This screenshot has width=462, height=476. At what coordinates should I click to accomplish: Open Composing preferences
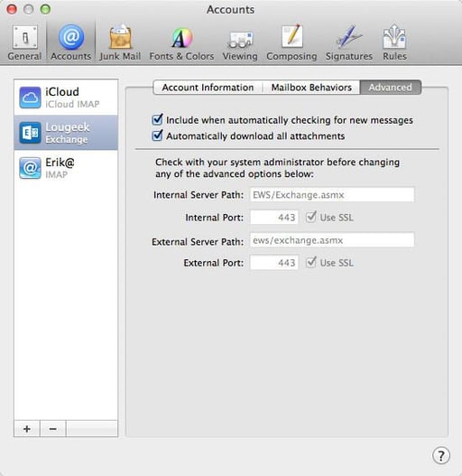[x=291, y=42]
